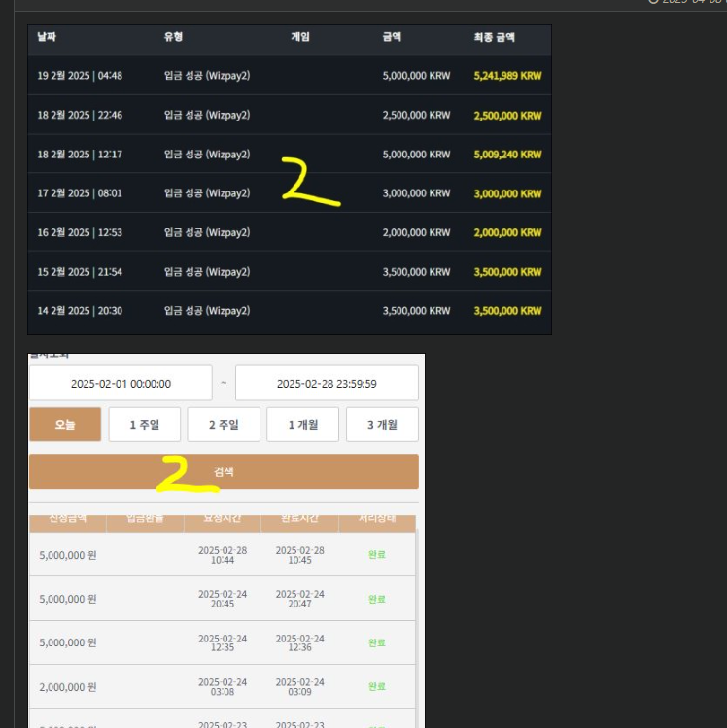
Task: Click final amount 2,500,000 KRW
Action: (x=508, y=115)
